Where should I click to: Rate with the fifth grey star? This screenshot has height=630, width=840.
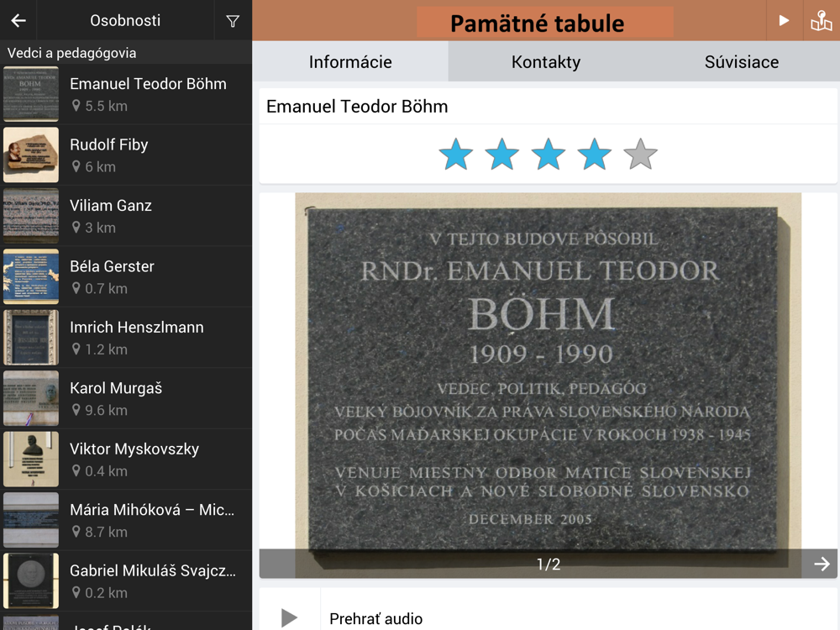[x=640, y=155]
